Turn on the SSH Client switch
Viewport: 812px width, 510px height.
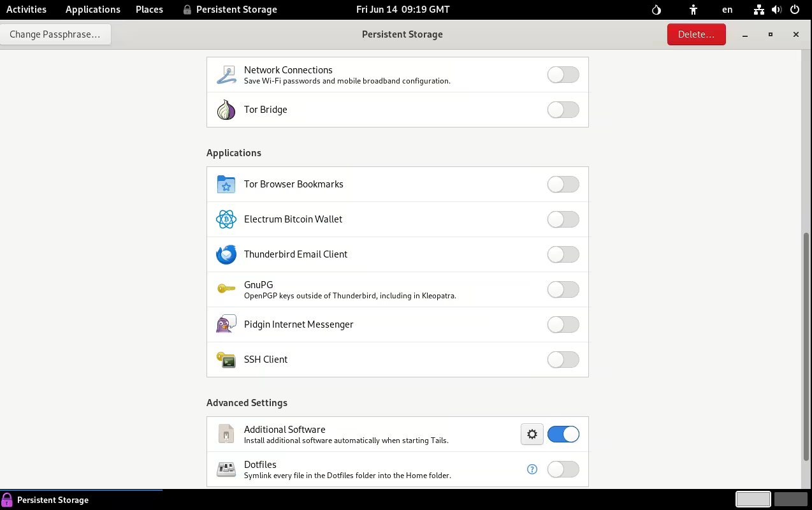point(563,360)
